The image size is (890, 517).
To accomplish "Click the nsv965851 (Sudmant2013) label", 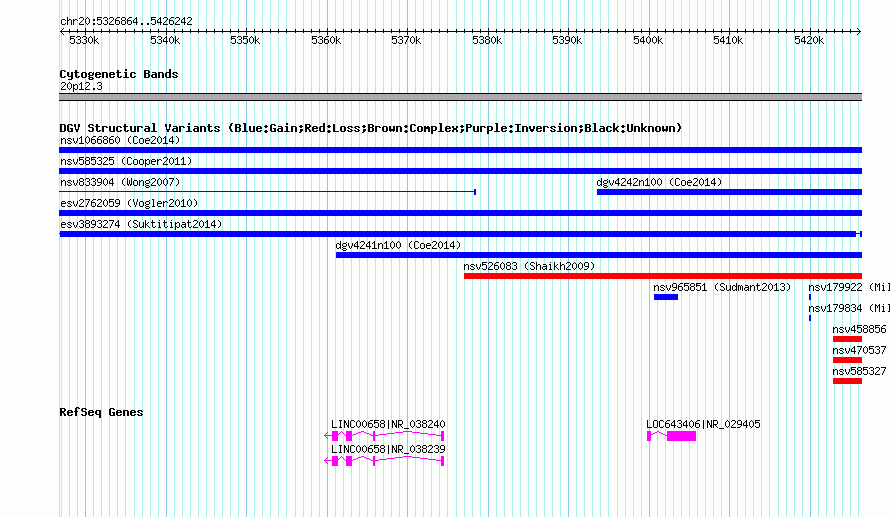I will tap(722, 287).
